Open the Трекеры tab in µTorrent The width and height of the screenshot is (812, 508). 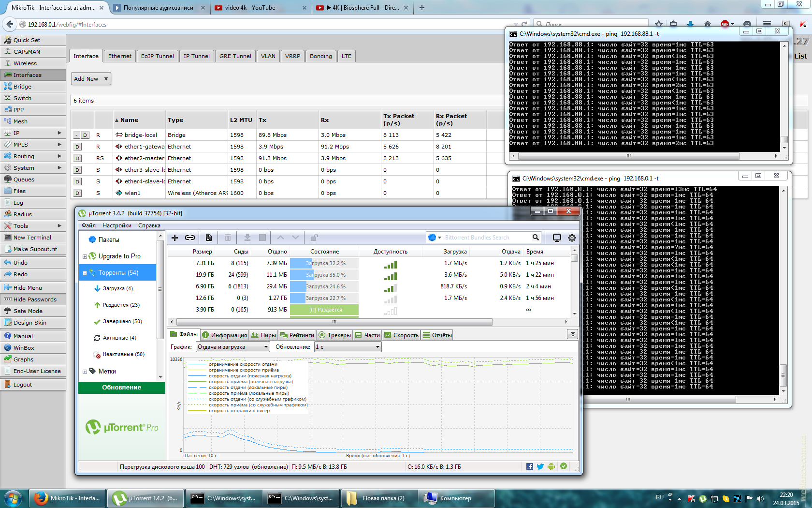tap(335, 335)
